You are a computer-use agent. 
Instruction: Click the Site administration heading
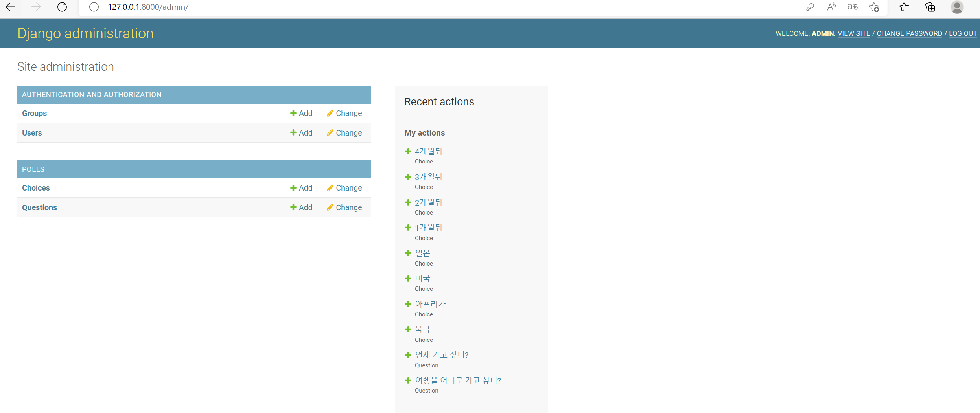coord(66,67)
